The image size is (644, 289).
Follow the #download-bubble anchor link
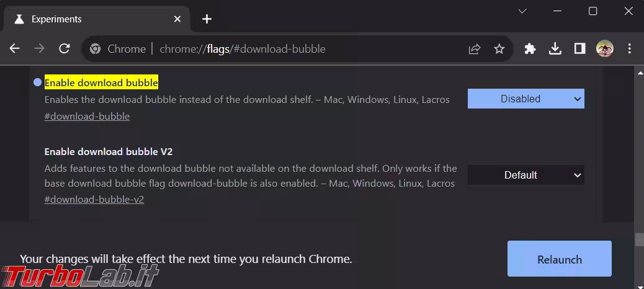87,116
